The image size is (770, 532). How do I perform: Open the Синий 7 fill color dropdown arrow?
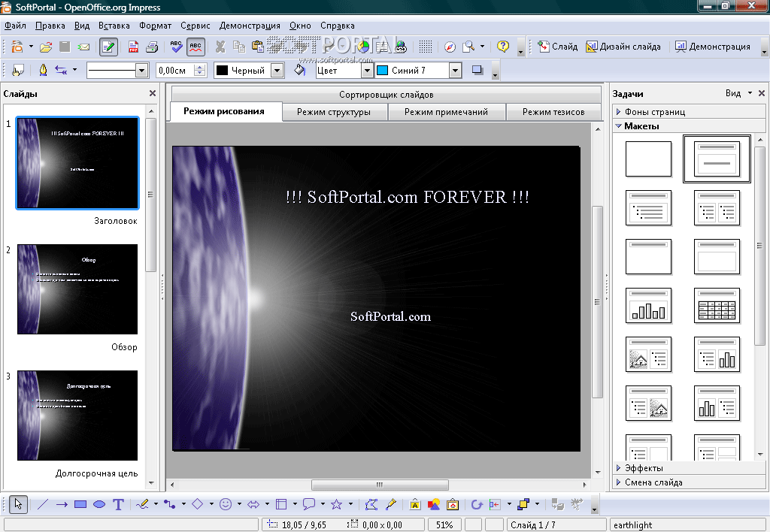coord(455,71)
